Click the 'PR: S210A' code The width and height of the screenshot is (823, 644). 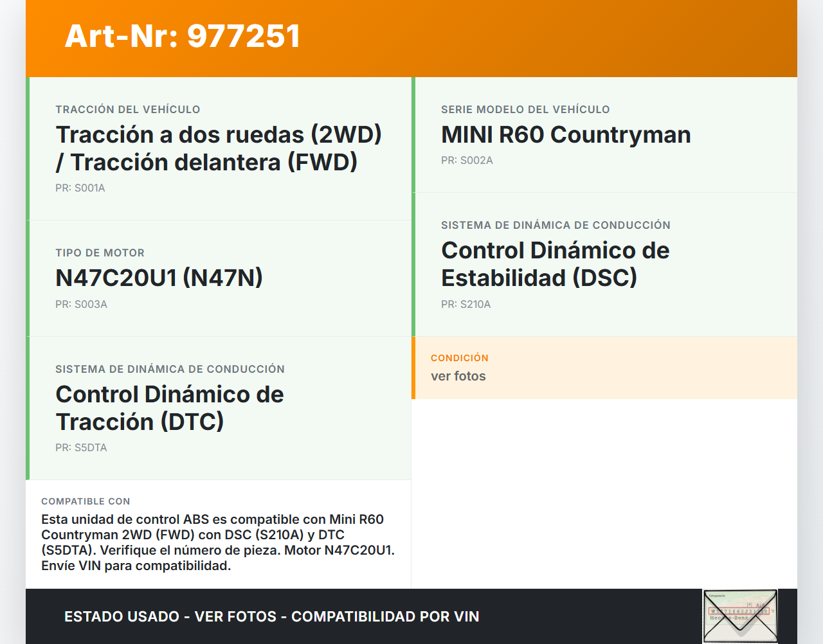466,305
